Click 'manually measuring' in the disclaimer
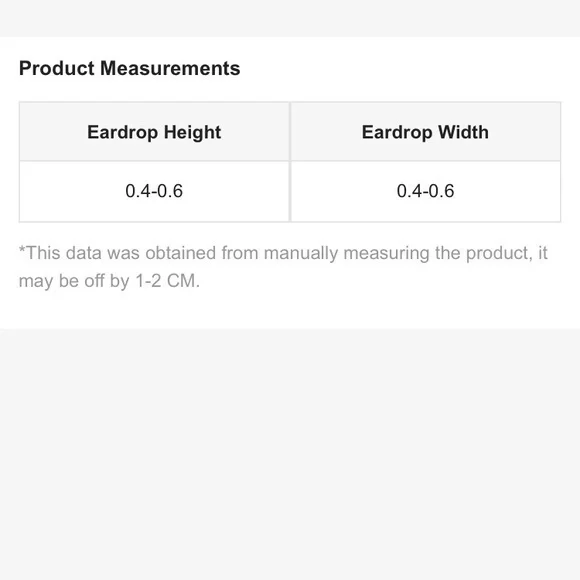 tap(347, 253)
